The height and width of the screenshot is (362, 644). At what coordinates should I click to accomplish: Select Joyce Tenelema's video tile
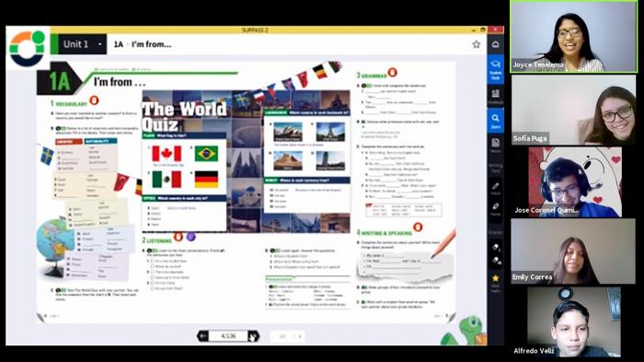[574, 37]
